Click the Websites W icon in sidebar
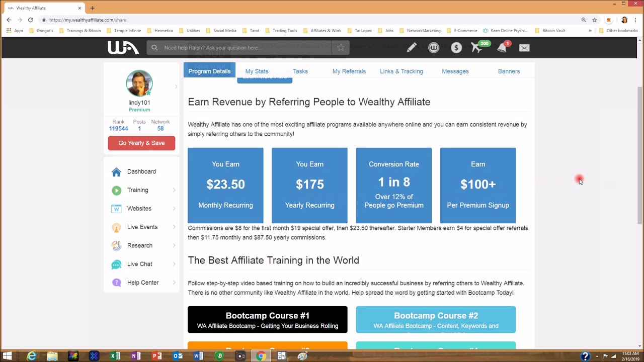 coord(116,209)
